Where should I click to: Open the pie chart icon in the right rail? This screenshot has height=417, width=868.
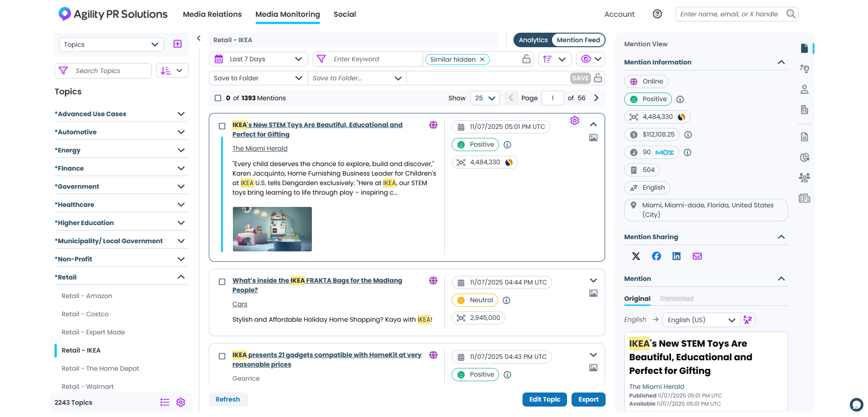tap(804, 157)
